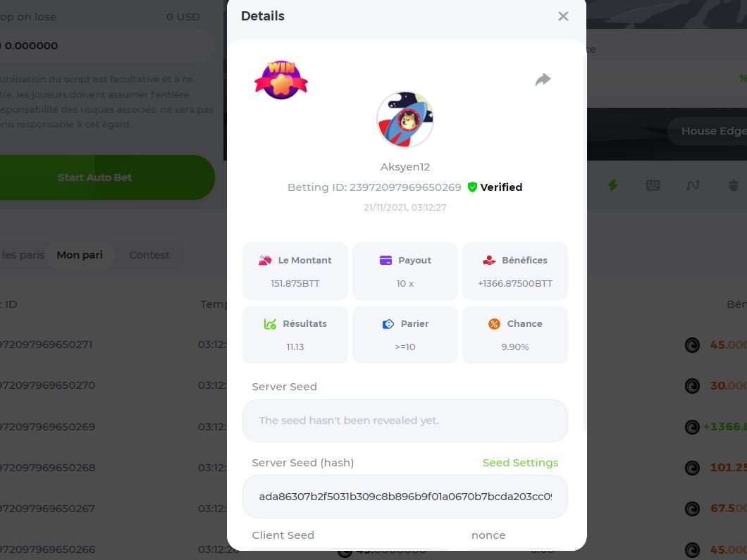
Task: Switch to the Contest tab
Action: point(149,255)
